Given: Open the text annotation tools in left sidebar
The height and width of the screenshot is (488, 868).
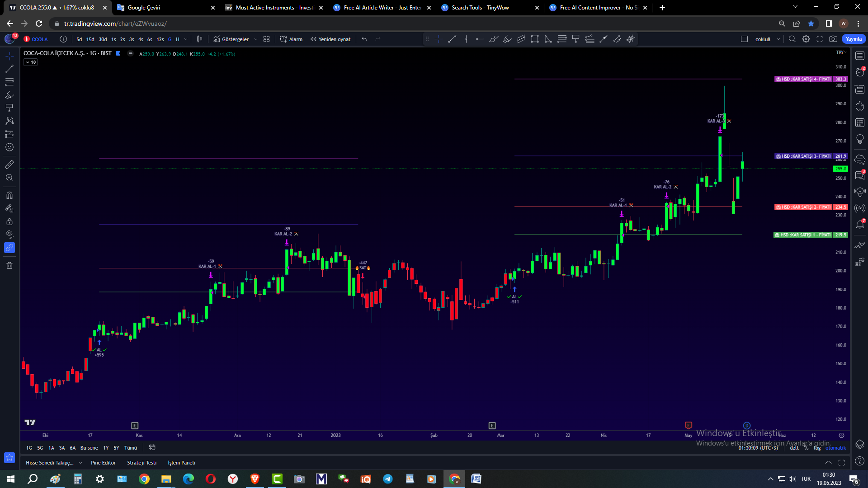Looking at the screenshot, I should [9, 108].
